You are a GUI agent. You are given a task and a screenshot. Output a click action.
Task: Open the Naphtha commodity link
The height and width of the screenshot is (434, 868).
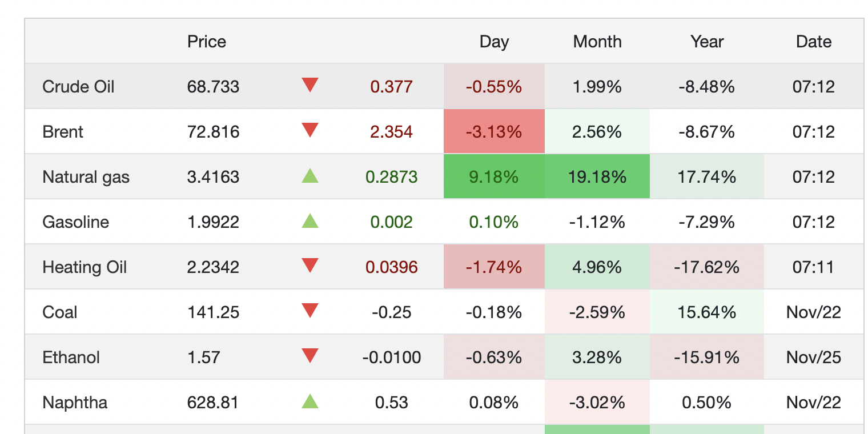tap(75, 403)
